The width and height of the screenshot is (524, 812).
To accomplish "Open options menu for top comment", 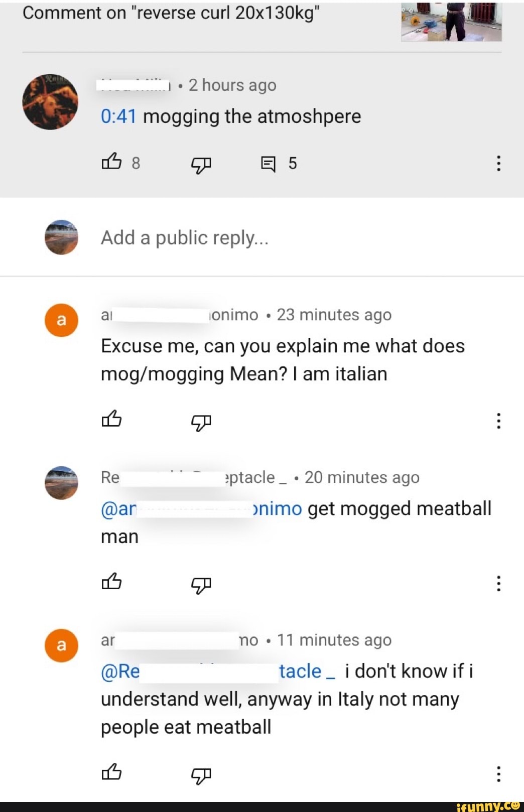I will (x=498, y=163).
